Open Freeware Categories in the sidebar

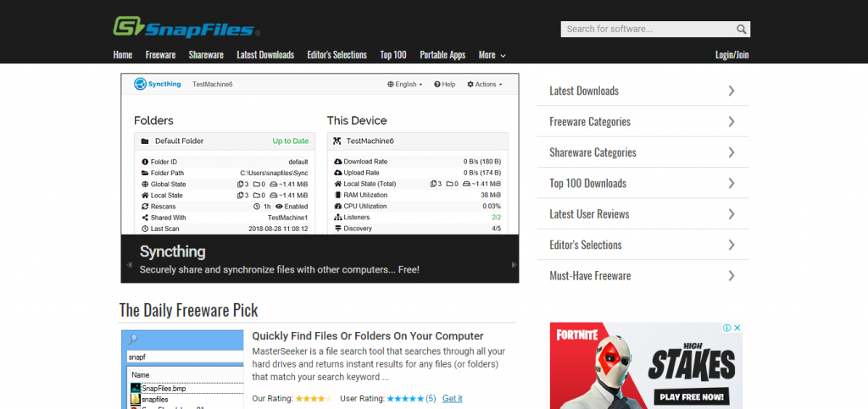click(x=590, y=122)
